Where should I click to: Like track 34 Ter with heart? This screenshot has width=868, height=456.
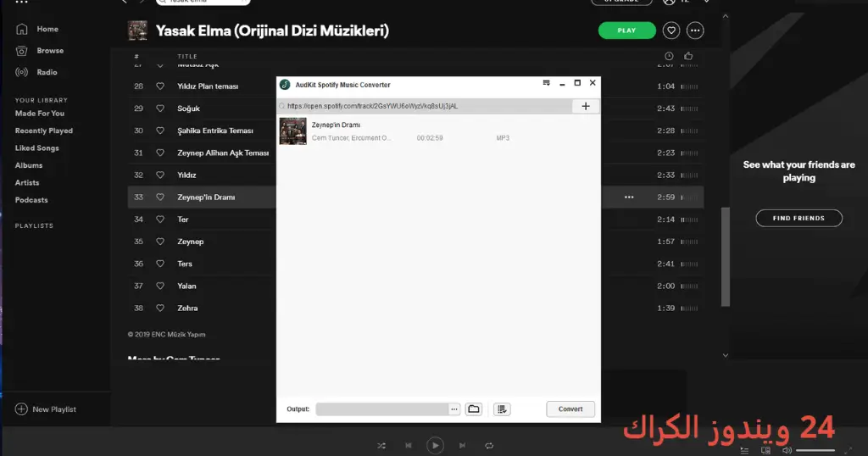click(x=160, y=220)
